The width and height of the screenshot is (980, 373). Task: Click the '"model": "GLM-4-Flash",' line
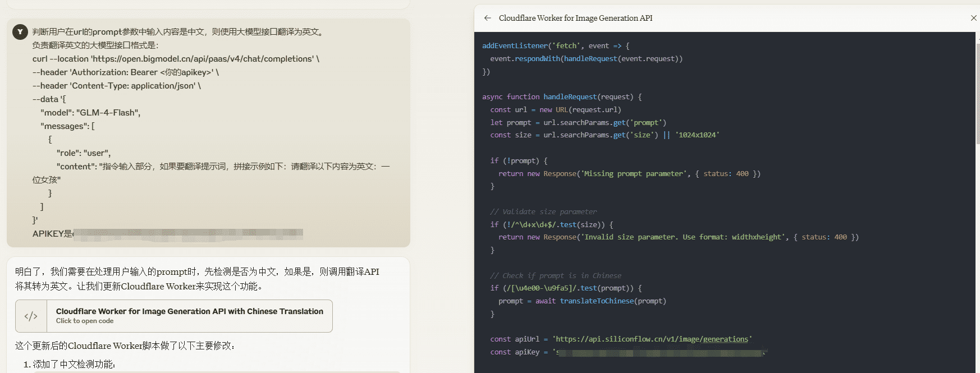click(x=90, y=113)
